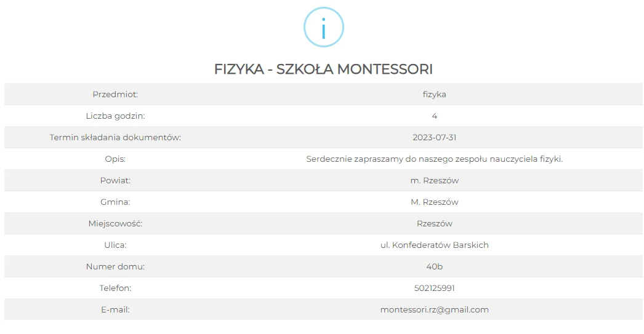644x334 pixels.
Task: Select the E-mail label
Action: click(115, 310)
